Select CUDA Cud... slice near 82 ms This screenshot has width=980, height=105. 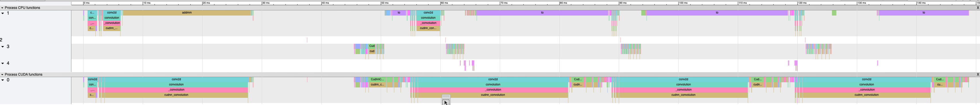click(x=578, y=79)
